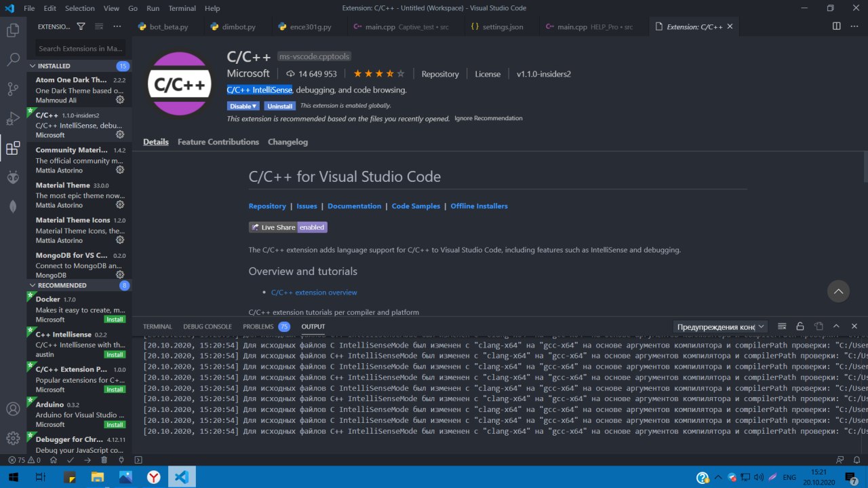The height and width of the screenshot is (488, 868).
Task: Open the output channel dropdown
Action: [721, 326]
